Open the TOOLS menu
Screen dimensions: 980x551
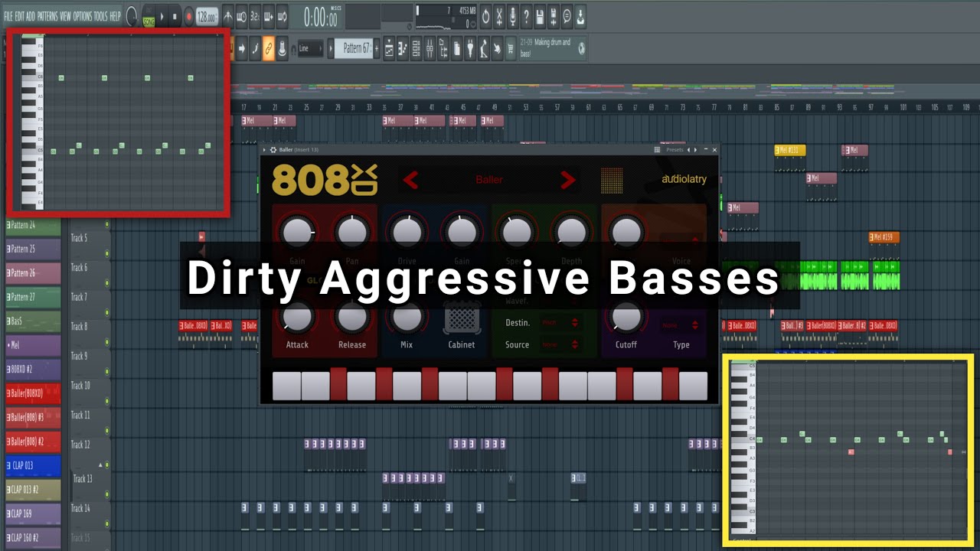click(101, 16)
